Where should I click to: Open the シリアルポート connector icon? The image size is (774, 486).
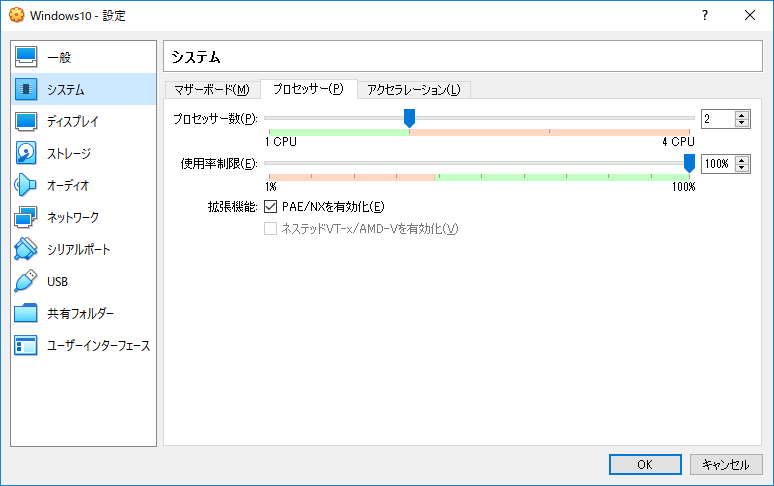(x=26, y=249)
